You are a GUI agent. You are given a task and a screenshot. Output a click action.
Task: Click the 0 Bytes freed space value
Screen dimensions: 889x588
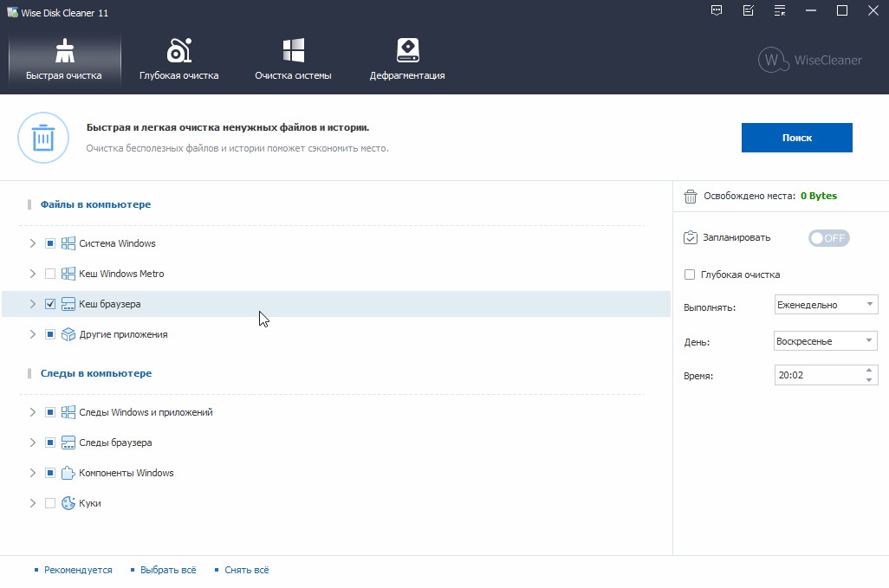point(819,196)
